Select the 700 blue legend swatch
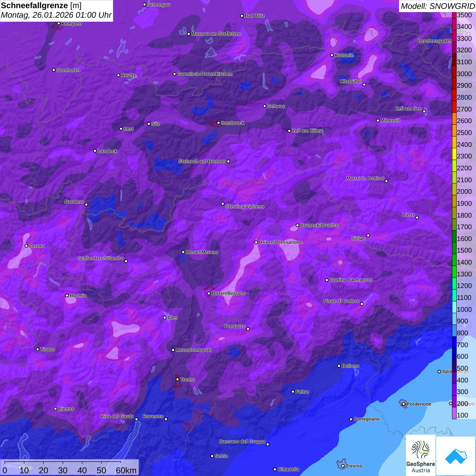 point(454,342)
